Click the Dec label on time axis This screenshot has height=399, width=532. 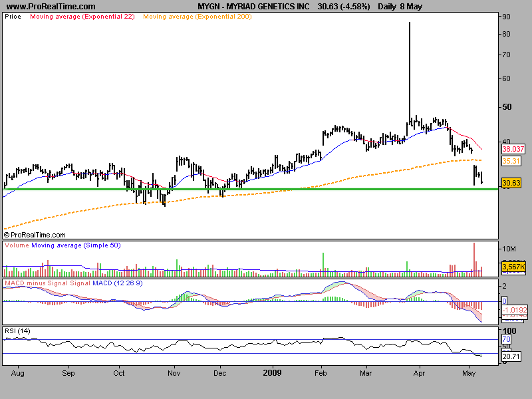point(220,373)
